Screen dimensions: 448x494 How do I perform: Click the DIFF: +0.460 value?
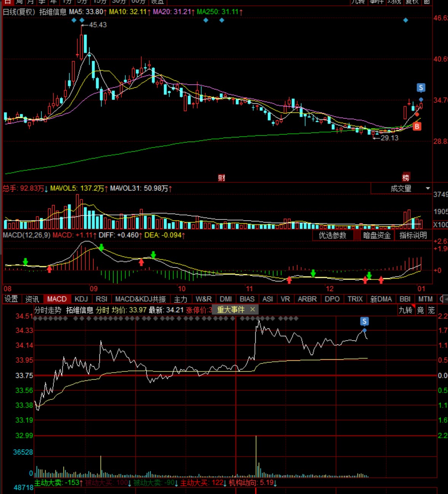121,235
